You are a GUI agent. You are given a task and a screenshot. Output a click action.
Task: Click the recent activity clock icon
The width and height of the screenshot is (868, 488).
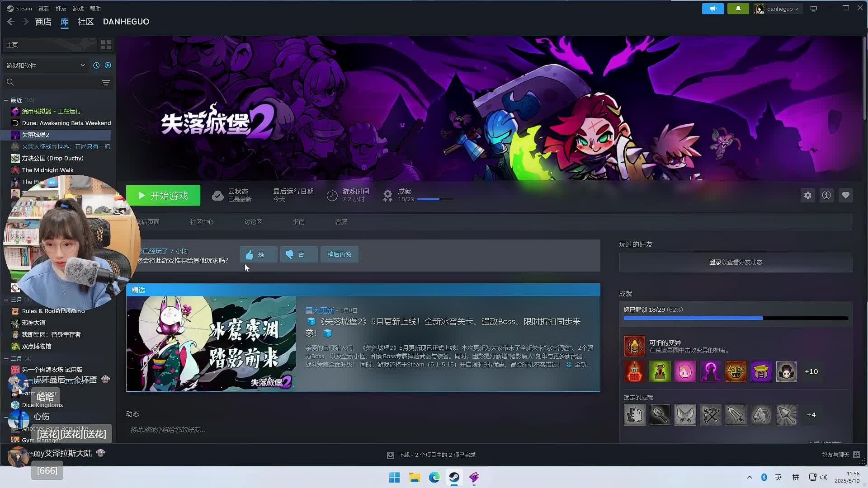(x=96, y=66)
